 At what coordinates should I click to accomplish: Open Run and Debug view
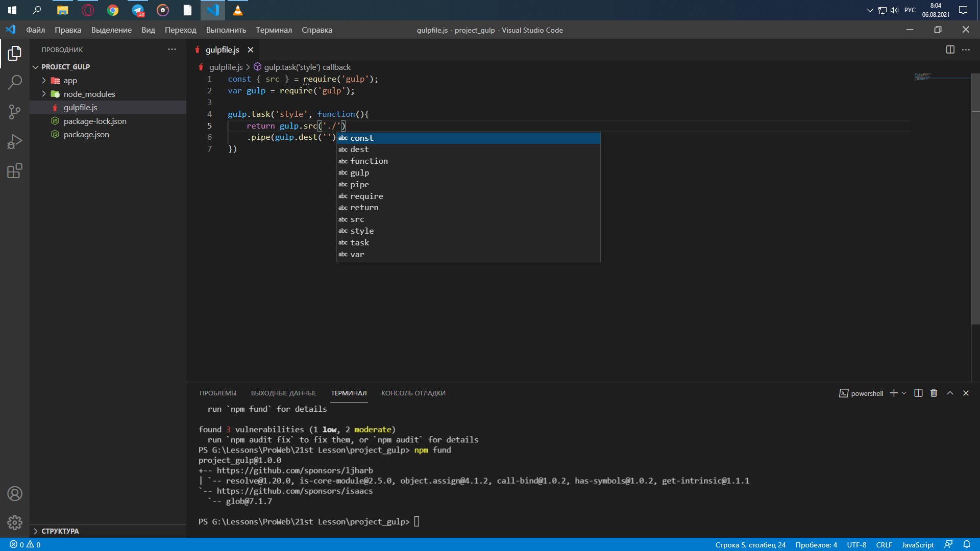(x=15, y=141)
